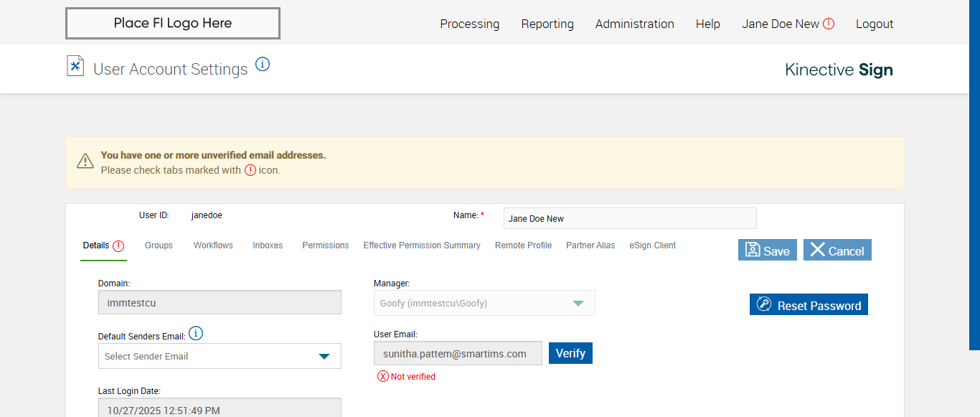Click the warning triangle in the yellow banner

85,161
